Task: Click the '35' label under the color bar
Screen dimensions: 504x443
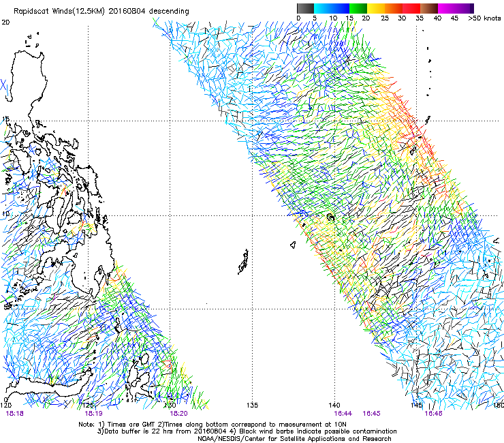Action: (420, 18)
